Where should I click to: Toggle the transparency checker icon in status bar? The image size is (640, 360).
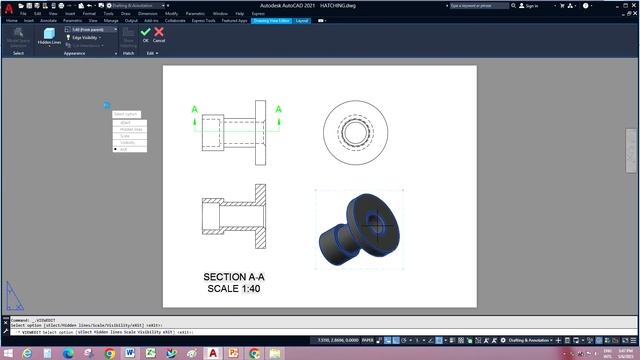pos(461,340)
